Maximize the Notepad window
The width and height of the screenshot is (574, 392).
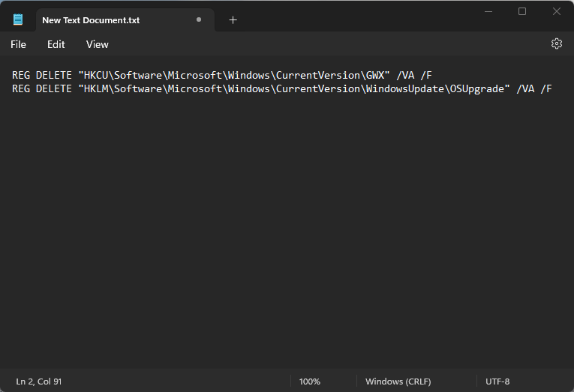tap(522, 11)
